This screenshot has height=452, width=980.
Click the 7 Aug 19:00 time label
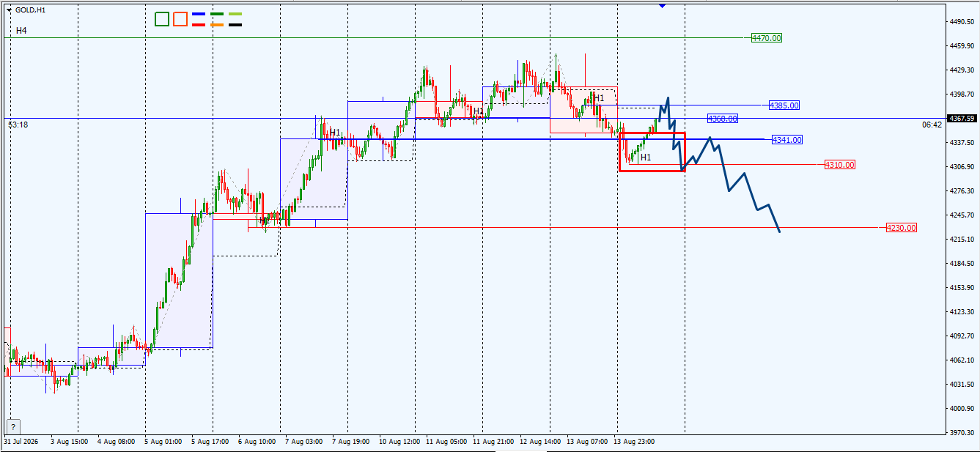click(x=351, y=442)
